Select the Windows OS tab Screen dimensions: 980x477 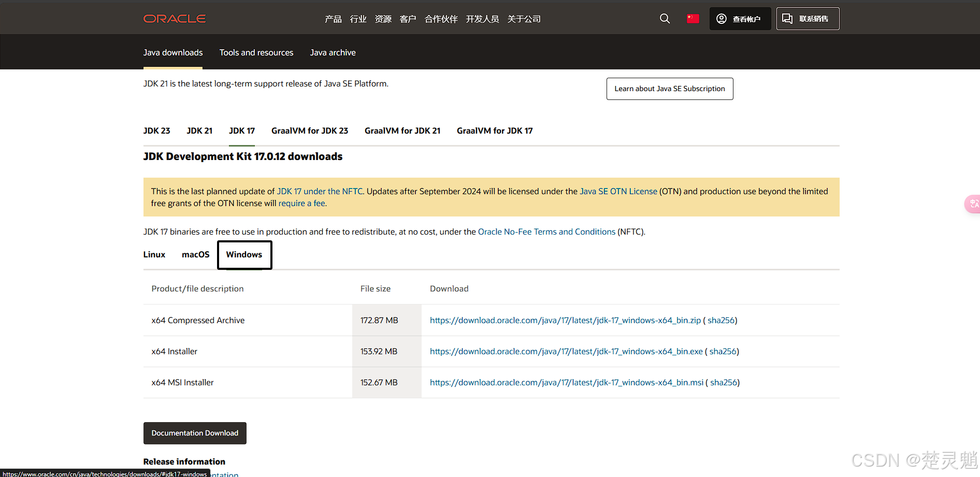coord(244,255)
